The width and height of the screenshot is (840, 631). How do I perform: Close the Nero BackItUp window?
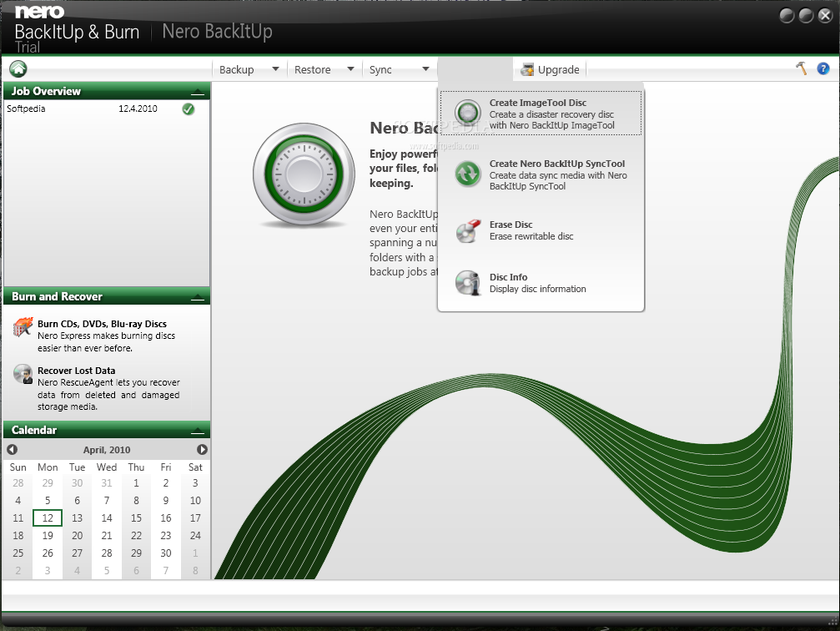click(x=826, y=16)
